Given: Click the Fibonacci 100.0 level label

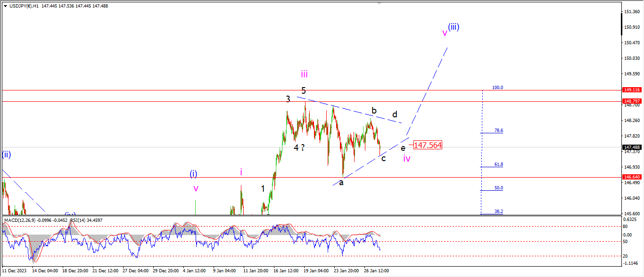Looking at the screenshot, I should pos(497,88).
